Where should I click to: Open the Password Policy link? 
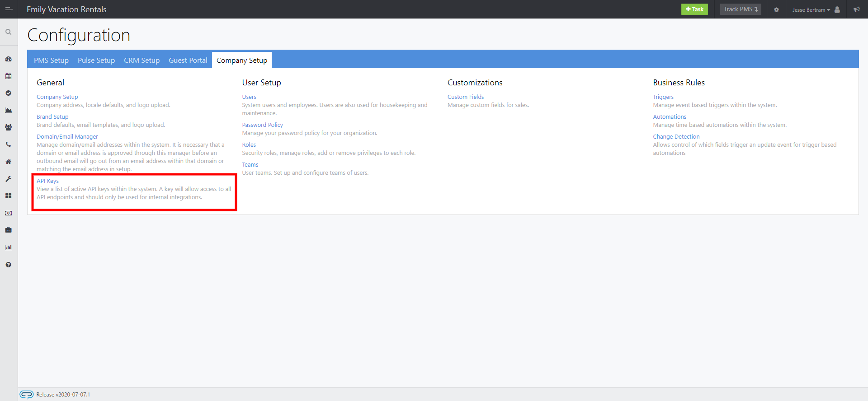263,125
